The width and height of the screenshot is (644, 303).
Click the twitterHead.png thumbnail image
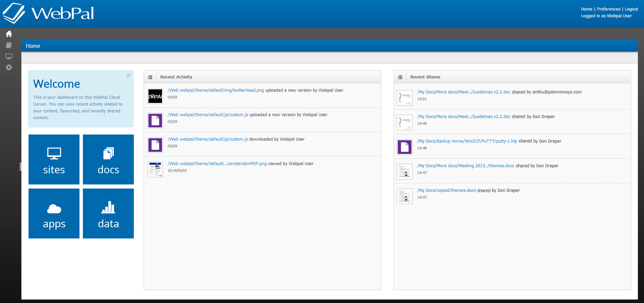click(x=155, y=96)
